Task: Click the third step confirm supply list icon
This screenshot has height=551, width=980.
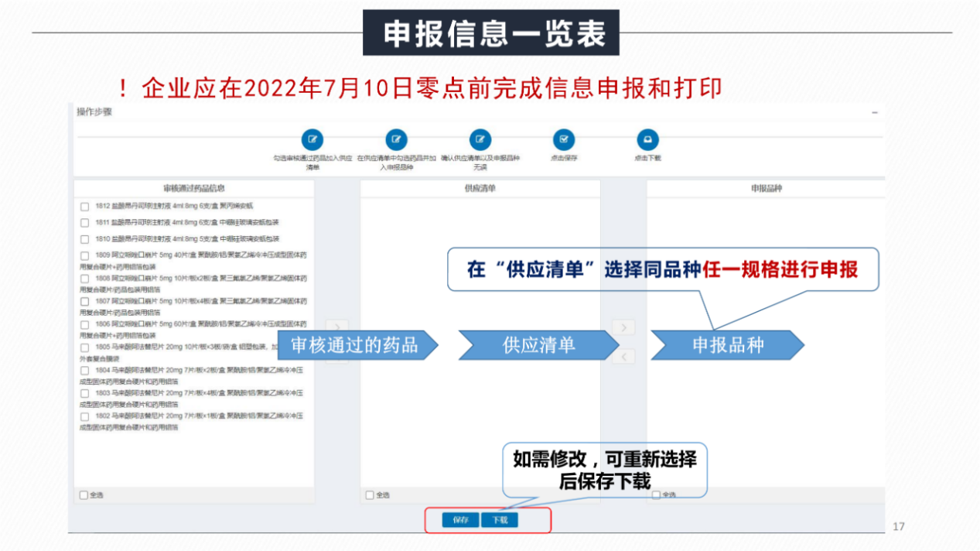Action: click(480, 140)
